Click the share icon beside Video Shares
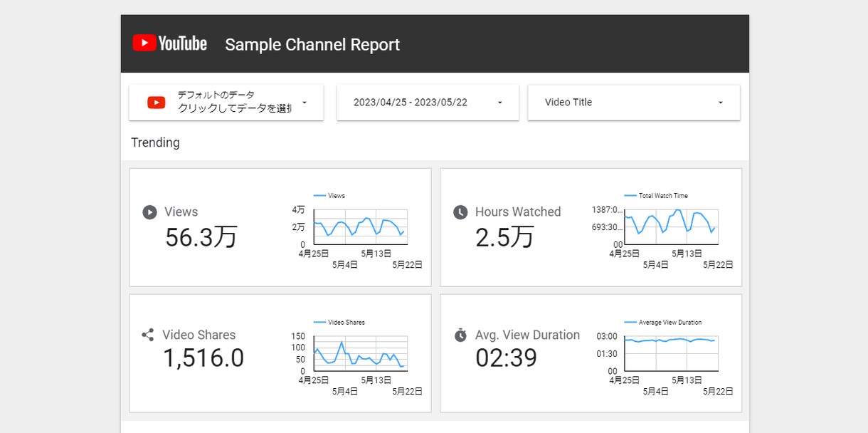 click(148, 335)
